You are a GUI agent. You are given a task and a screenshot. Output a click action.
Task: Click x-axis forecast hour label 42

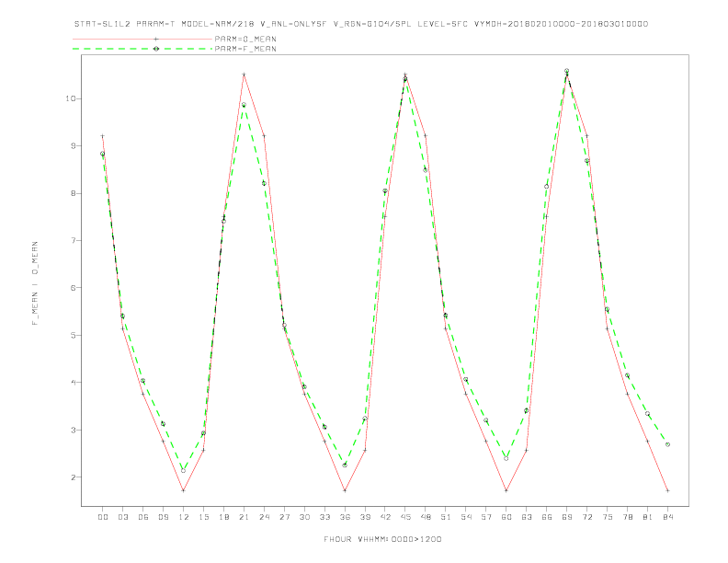(385, 517)
